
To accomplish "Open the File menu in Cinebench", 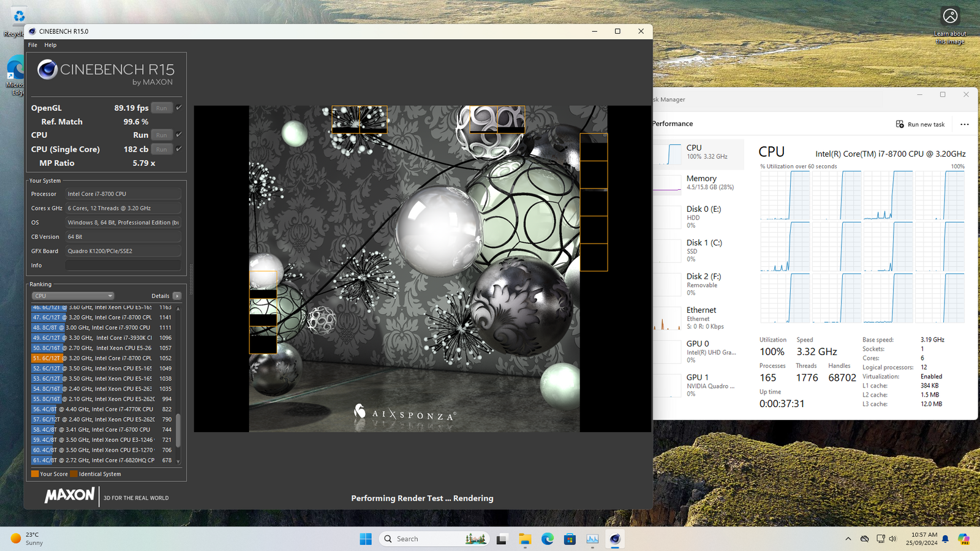I will 32,45.
